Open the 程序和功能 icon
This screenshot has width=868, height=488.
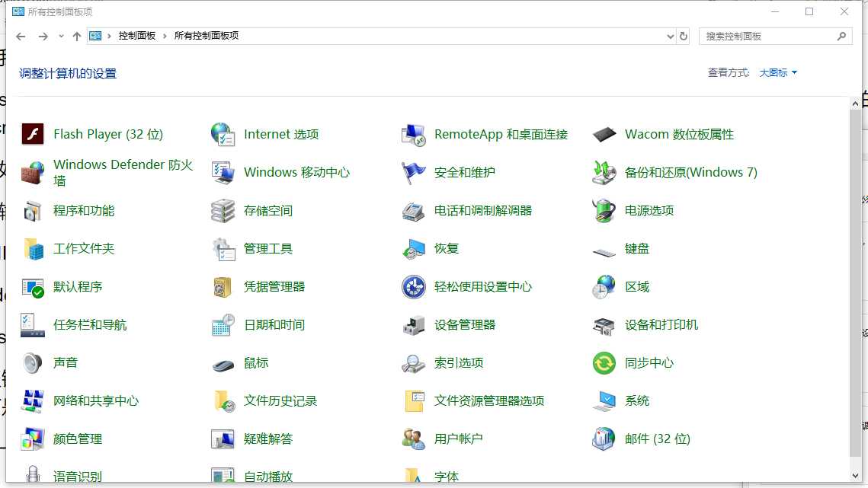click(33, 211)
